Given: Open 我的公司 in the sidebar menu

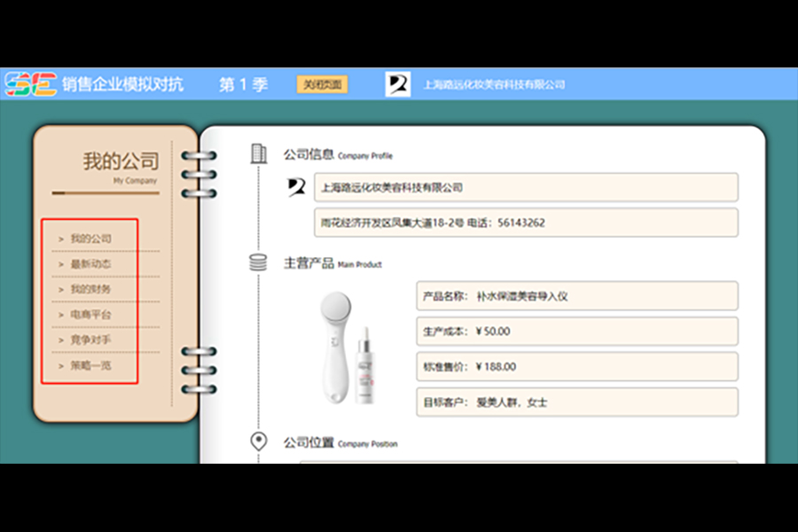Looking at the screenshot, I should pos(90,239).
